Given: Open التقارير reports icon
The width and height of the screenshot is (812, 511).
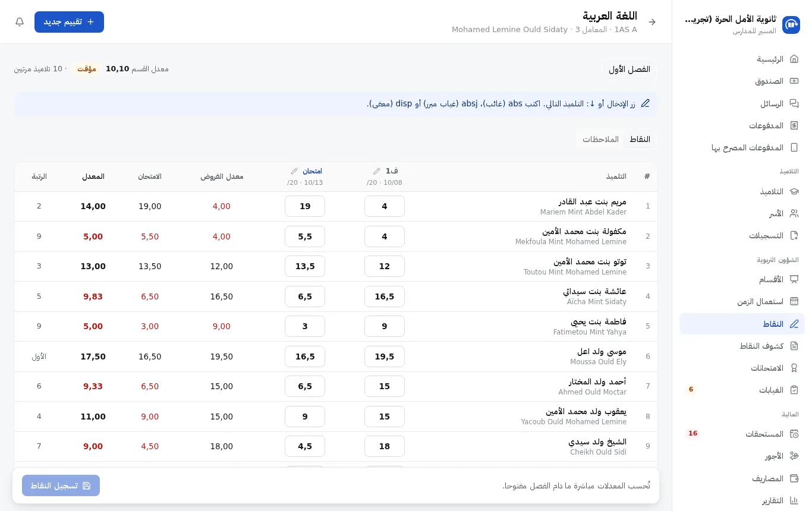Looking at the screenshot, I should pos(794,500).
